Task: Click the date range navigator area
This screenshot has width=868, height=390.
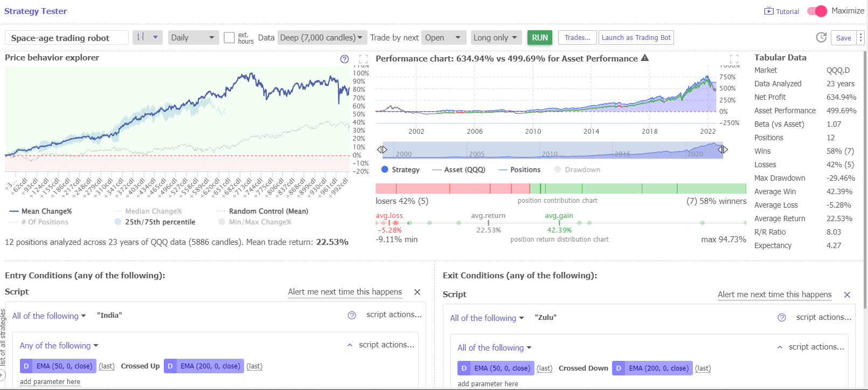Action: (x=552, y=150)
